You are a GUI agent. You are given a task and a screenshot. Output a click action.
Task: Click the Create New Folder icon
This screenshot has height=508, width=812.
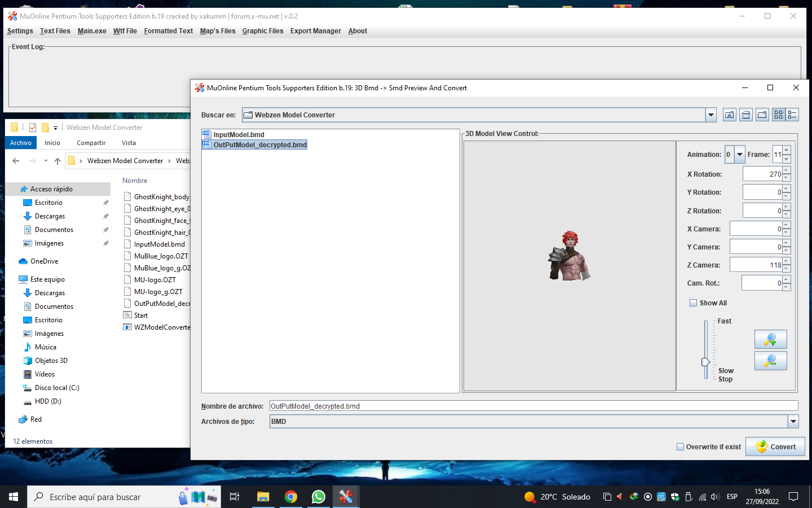(762, 115)
